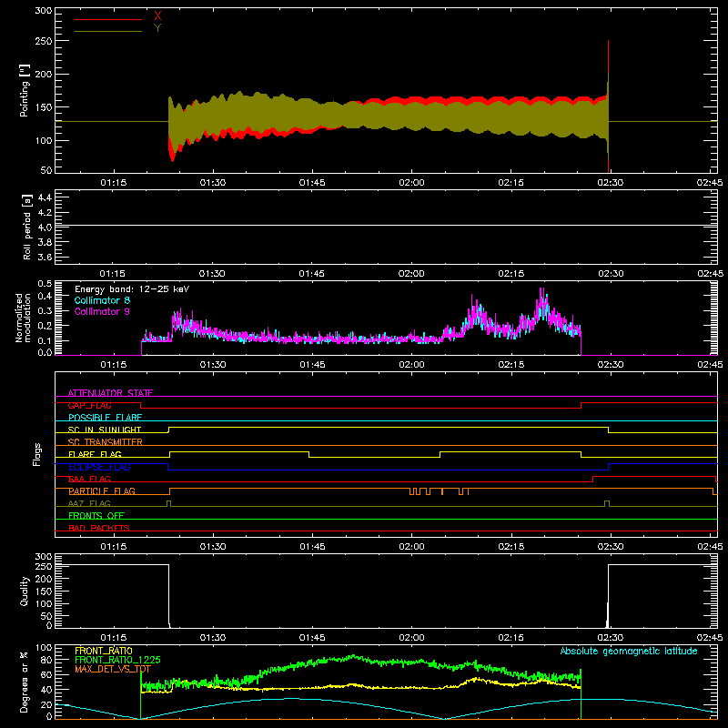Image resolution: width=728 pixels, height=728 pixels.
Task: Click the 01:30 tick under Pointing plot
Action: click(x=213, y=183)
